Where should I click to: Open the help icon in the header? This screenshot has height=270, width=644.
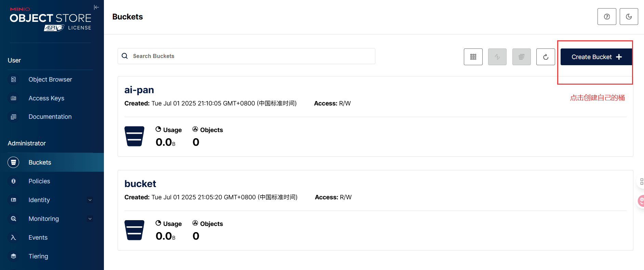click(x=607, y=17)
